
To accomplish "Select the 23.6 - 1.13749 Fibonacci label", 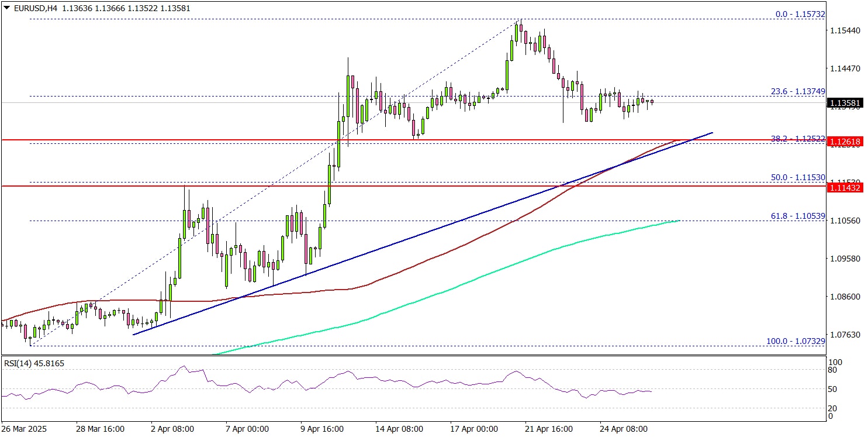I will [794, 91].
